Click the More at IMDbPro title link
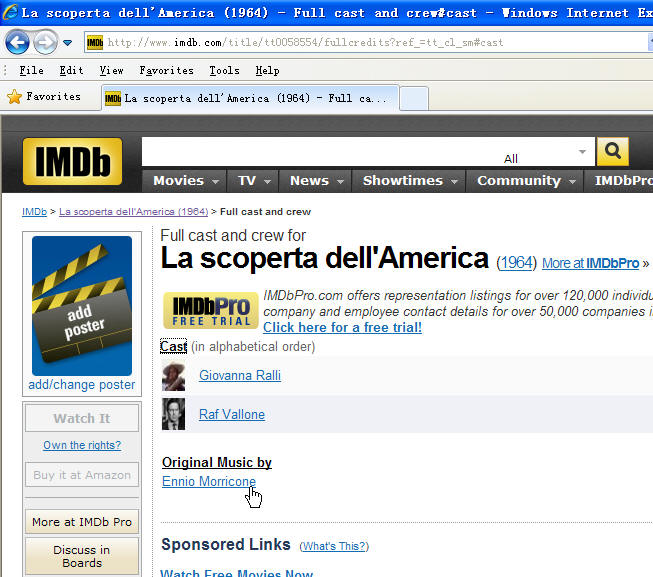Image resolution: width=653 pixels, height=577 pixels. click(x=591, y=263)
